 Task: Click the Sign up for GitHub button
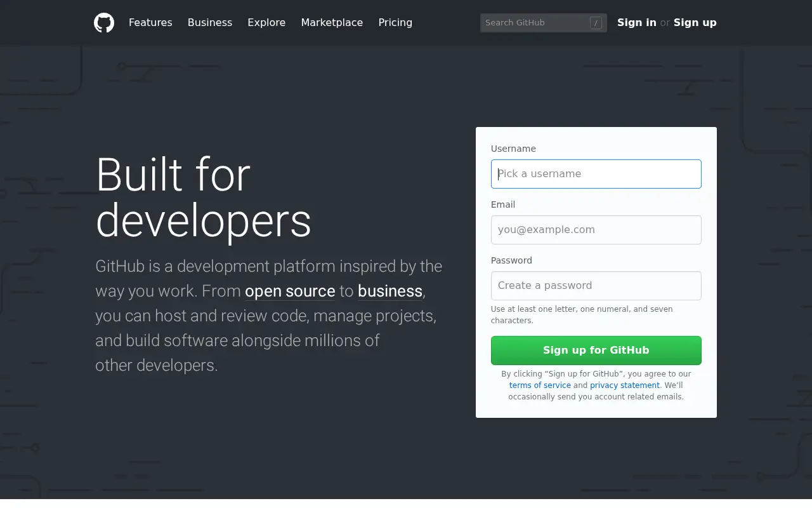tap(596, 351)
